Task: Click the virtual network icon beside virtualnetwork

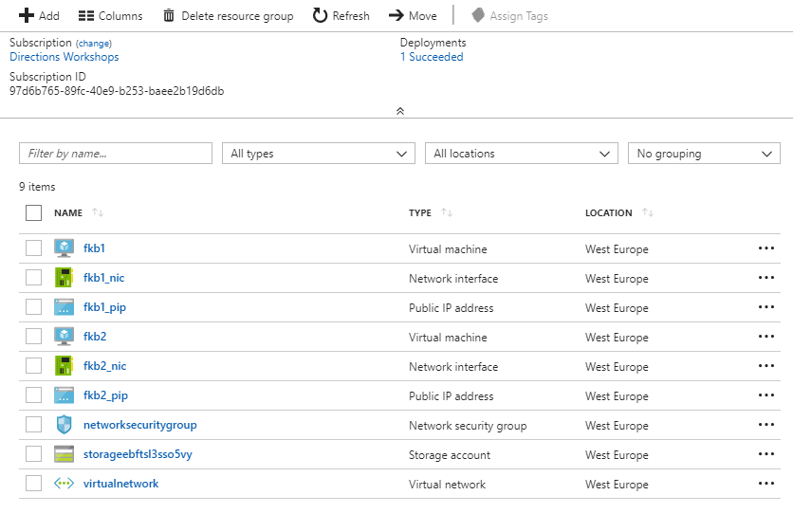Action: pos(64,484)
